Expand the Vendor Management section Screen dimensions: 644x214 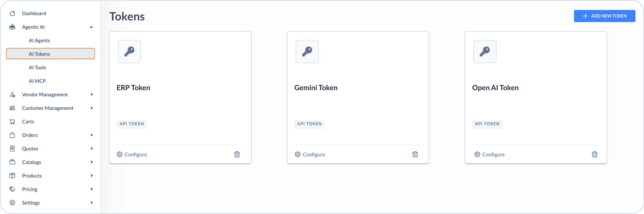tap(92, 94)
